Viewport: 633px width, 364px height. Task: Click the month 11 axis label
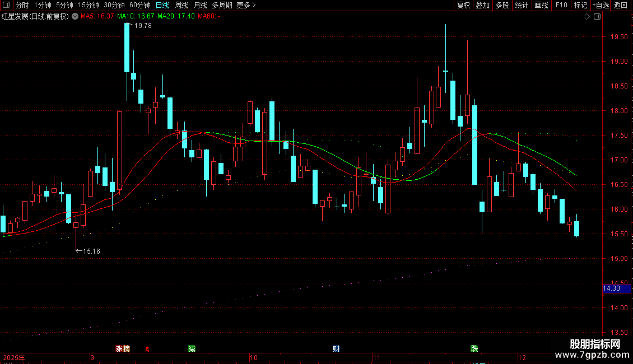click(x=376, y=357)
